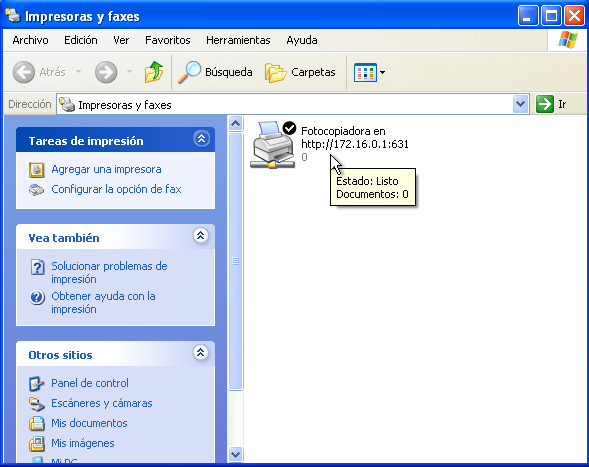Click the fax configuration icon
The image size is (589, 467).
coord(37,190)
